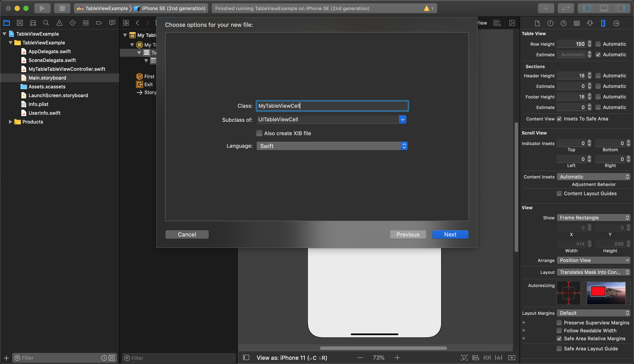Click the Next button to proceed
Viewport: 634px width, 364px height.
(450, 234)
